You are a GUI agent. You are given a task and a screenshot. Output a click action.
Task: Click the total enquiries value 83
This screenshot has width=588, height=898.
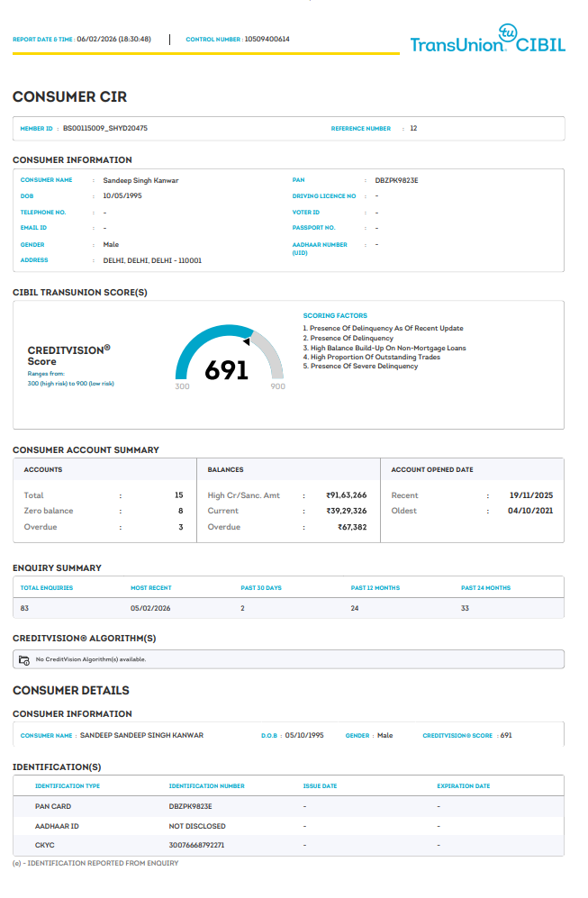click(x=24, y=608)
